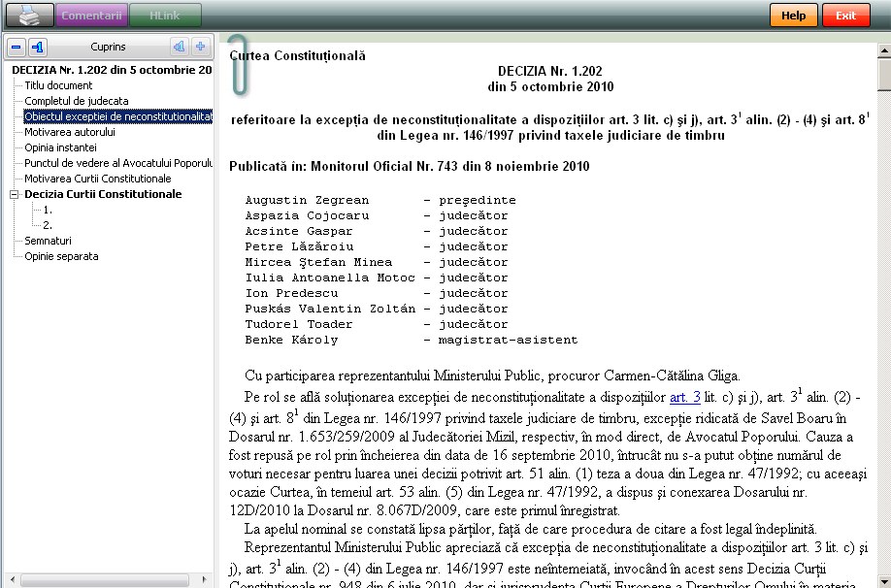Click the name 'Benke Károly'
The image size is (891, 588).
pyautogui.click(x=291, y=340)
